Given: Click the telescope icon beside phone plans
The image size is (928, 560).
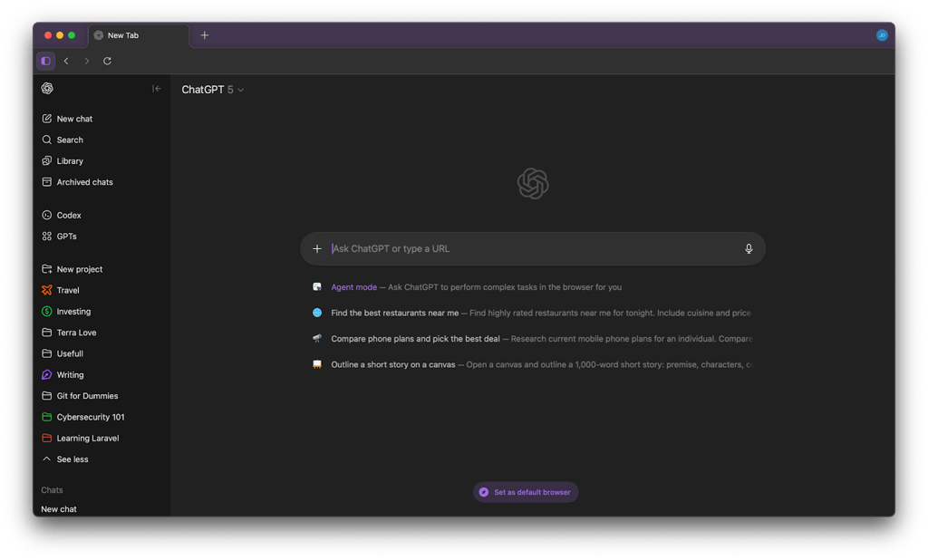Looking at the screenshot, I should click(317, 339).
